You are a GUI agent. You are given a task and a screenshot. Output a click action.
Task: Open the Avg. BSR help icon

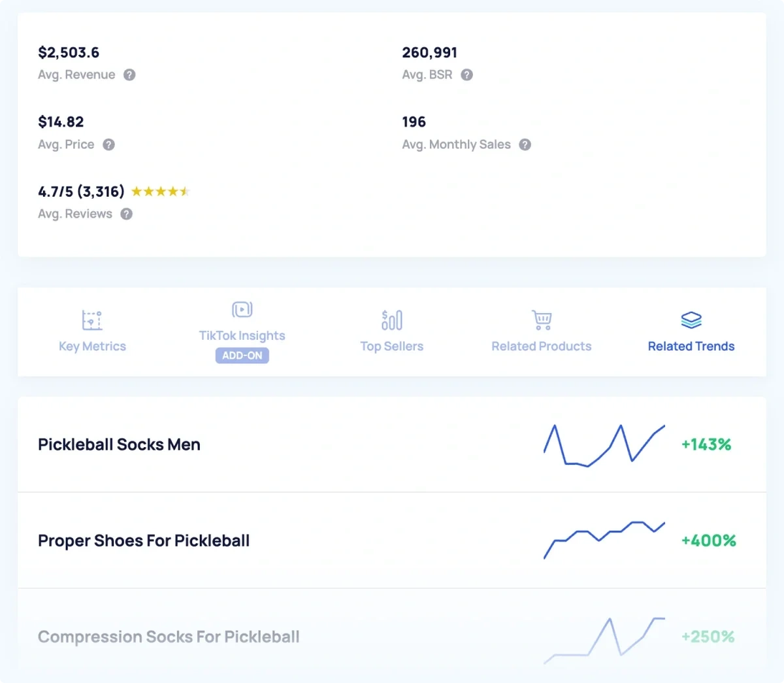tap(466, 75)
